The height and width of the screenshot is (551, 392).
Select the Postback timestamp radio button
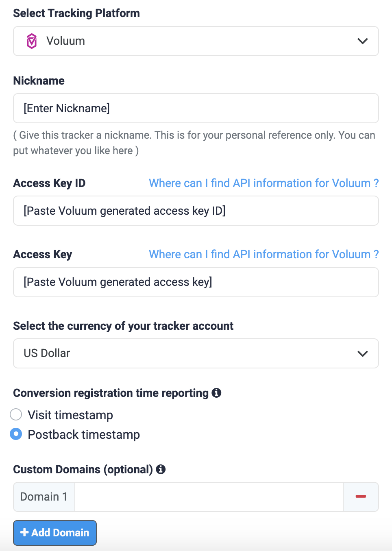16,434
